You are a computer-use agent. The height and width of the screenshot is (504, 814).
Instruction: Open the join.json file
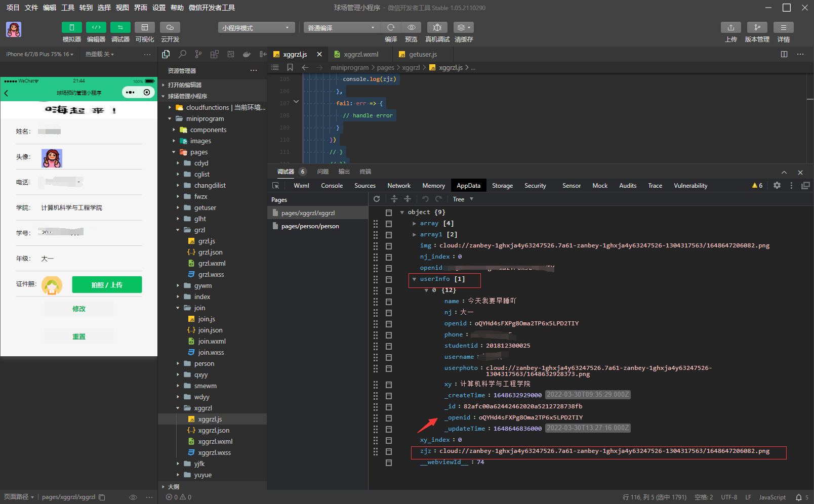[x=210, y=330]
